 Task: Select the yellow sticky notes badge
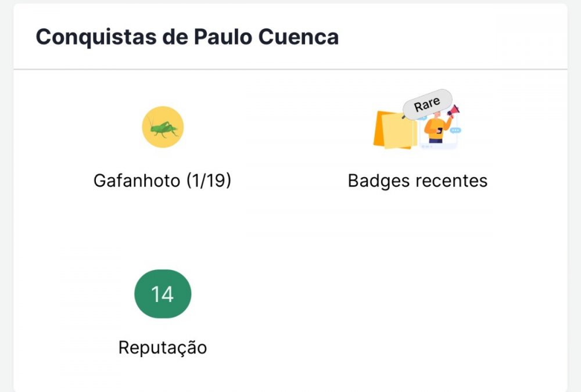[397, 131]
